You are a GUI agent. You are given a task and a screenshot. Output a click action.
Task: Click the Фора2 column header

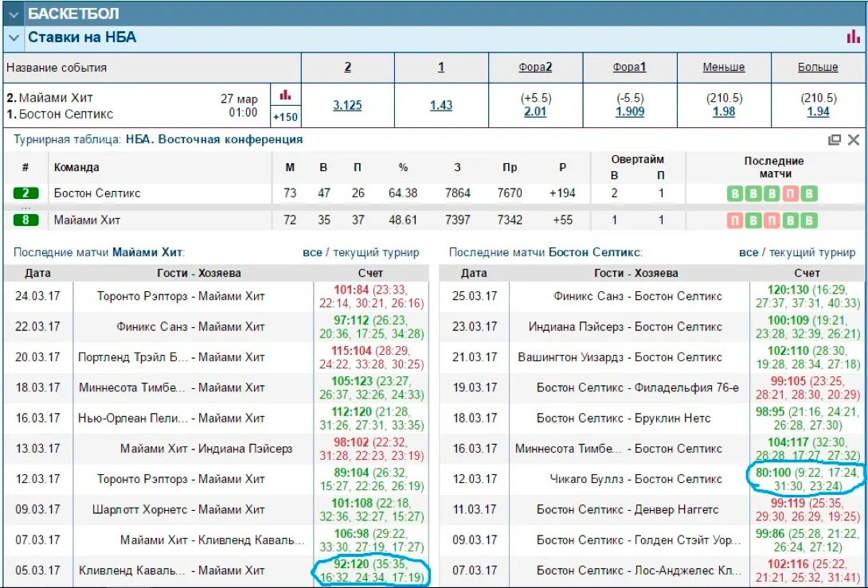pos(535,68)
